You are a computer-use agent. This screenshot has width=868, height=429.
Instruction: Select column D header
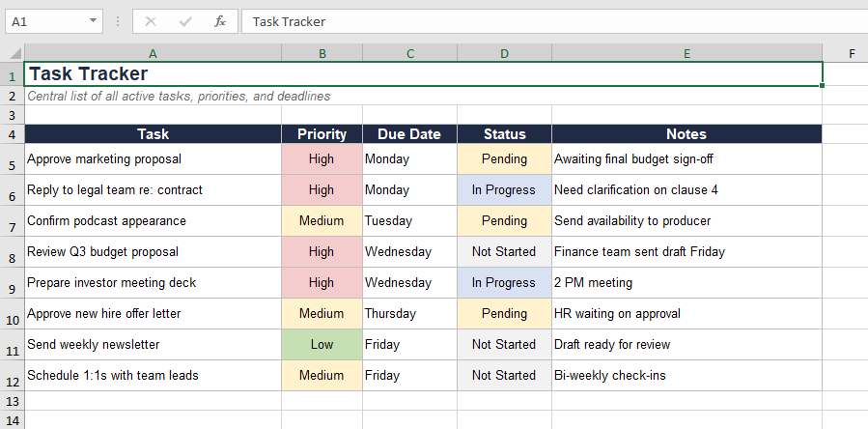click(504, 54)
